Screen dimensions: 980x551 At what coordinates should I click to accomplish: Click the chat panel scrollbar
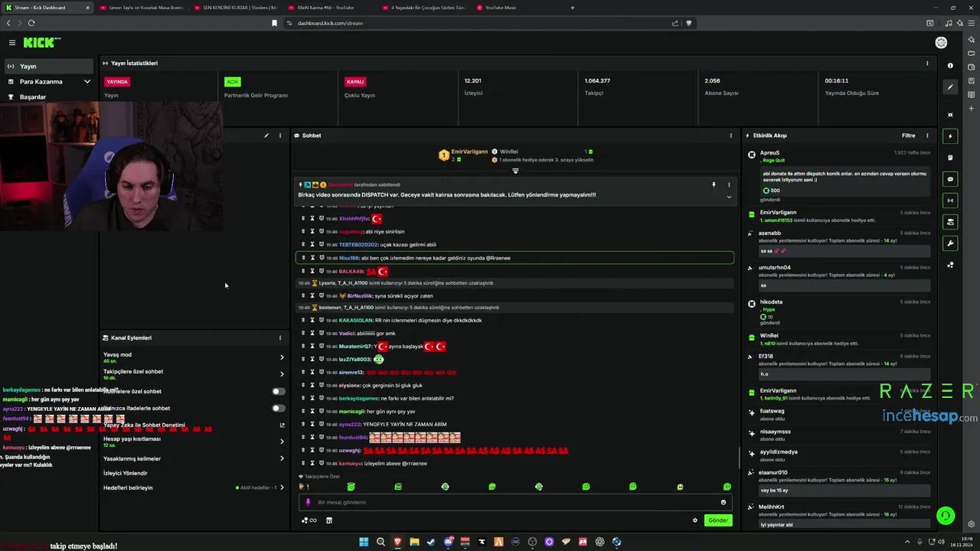point(738,458)
